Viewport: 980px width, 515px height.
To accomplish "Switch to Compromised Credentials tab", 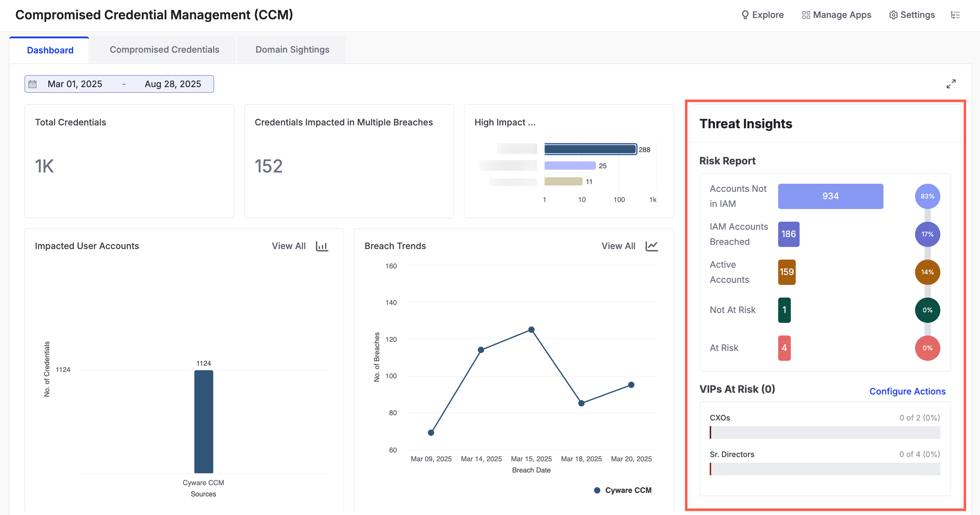I will [164, 50].
